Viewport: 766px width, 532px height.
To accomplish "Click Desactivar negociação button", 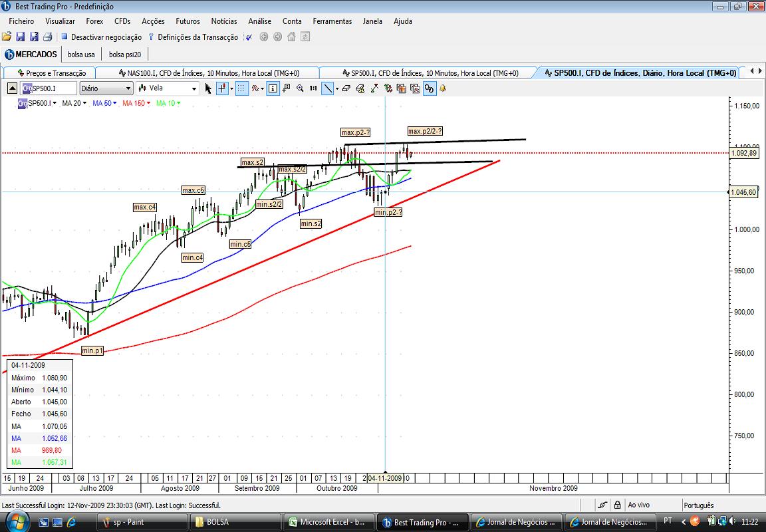I will coord(101,37).
